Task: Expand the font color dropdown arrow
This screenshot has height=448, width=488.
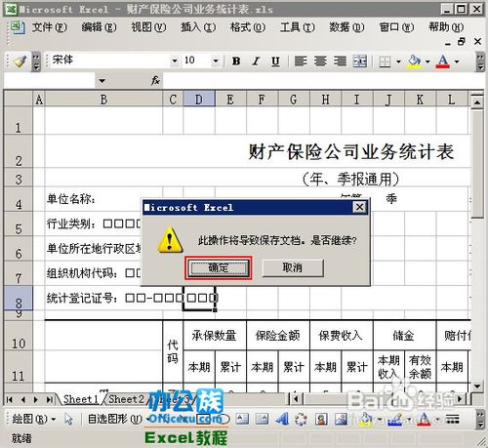Action: [x=457, y=61]
